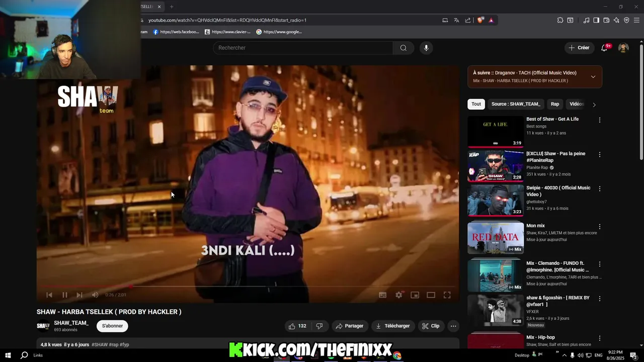Open web.faceboo... bookmark
The height and width of the screenshot is (362, 644).
(176, 32)
